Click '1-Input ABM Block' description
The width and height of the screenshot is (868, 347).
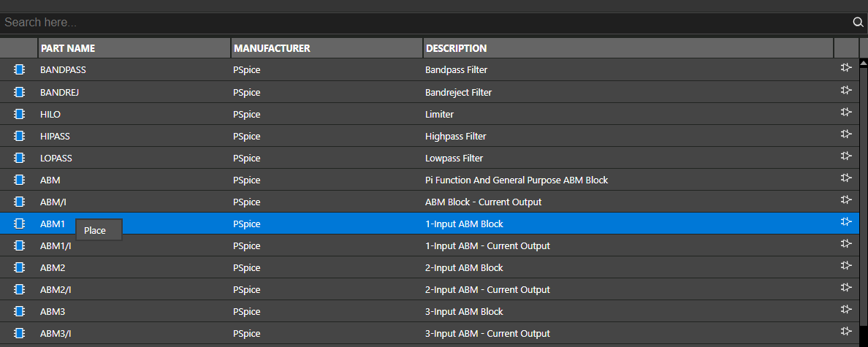tap(464, 224)
